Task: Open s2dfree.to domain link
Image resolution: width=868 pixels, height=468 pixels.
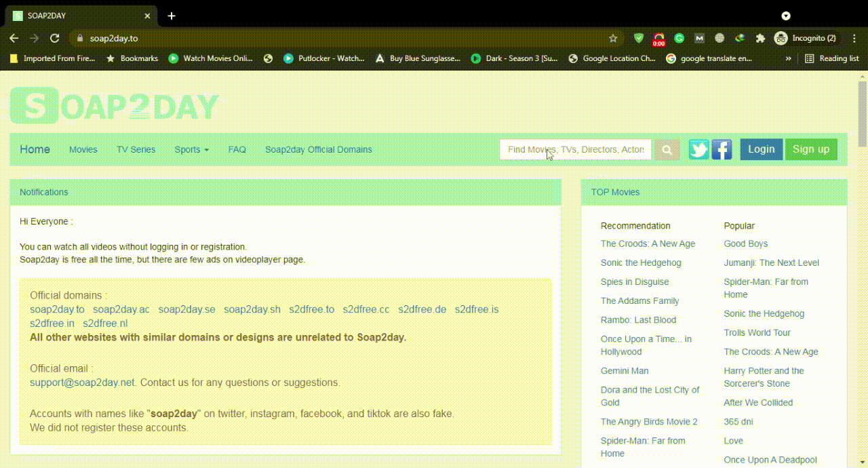Action: click(x=312, y=309)
